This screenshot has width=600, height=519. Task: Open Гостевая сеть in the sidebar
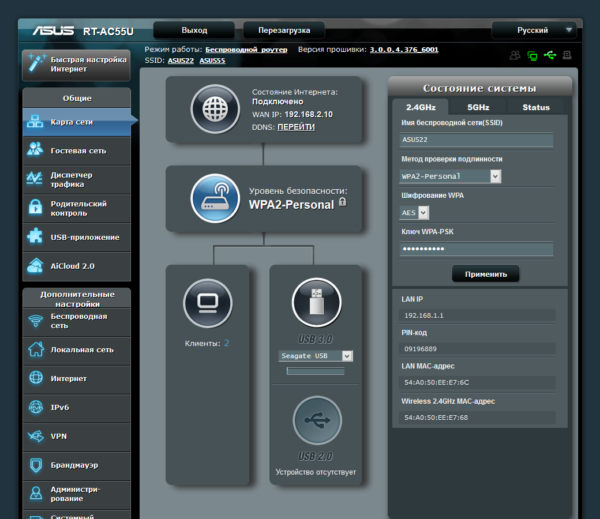[77, 151]
